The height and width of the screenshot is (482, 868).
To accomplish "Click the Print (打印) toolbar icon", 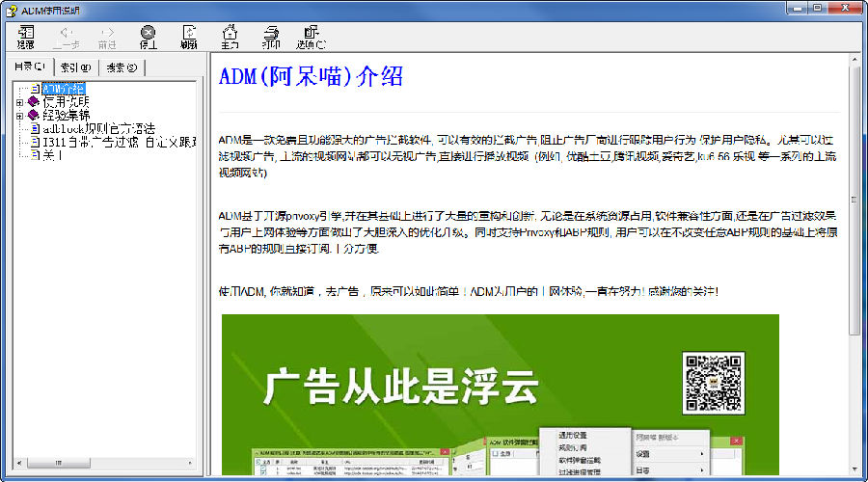I will pyautogui.click(x=271, y=37).
